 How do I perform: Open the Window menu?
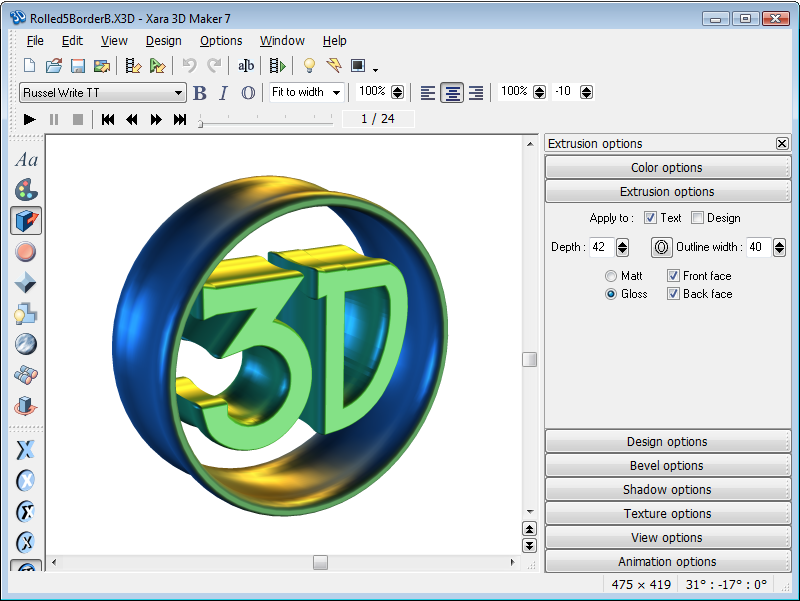point(282,41)
